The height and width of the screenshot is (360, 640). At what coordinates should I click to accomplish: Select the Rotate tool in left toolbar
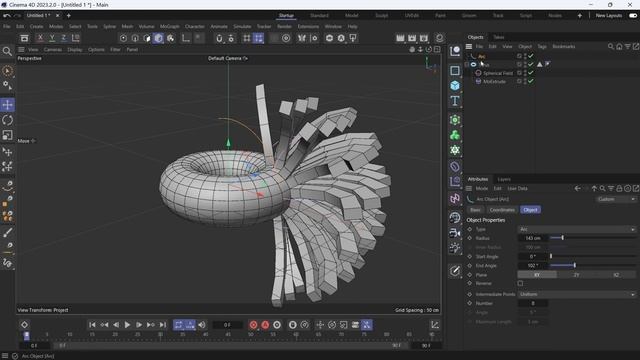pos(7,120)
